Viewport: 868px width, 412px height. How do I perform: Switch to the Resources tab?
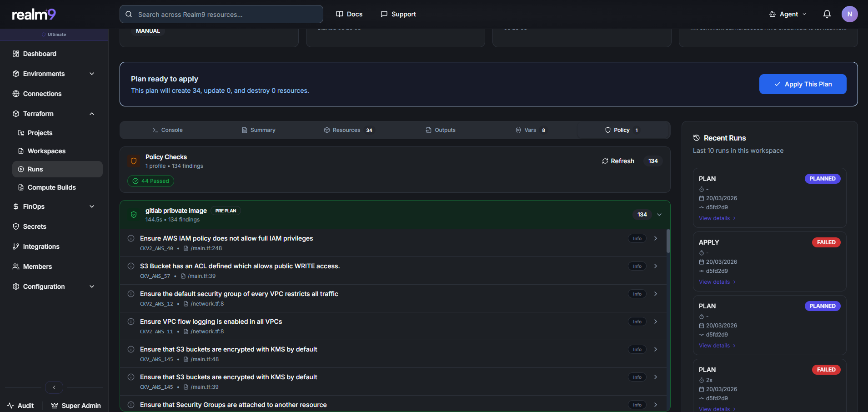coord(348,130)
